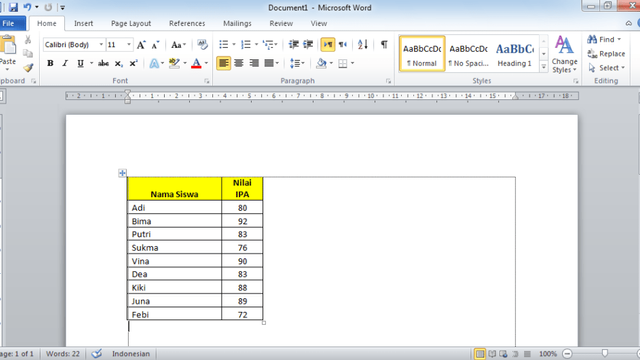Screen dimensions: 640x360
Task: Click the Shading paint bucket icon
Action: click(321, 63)
